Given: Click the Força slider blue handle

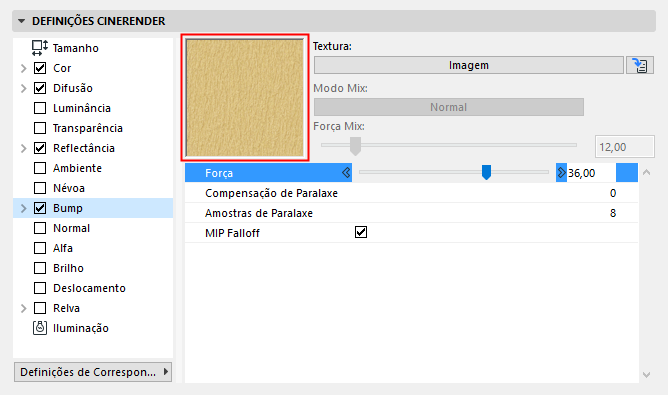Looking at the screenshot, I should click(486, 172).
